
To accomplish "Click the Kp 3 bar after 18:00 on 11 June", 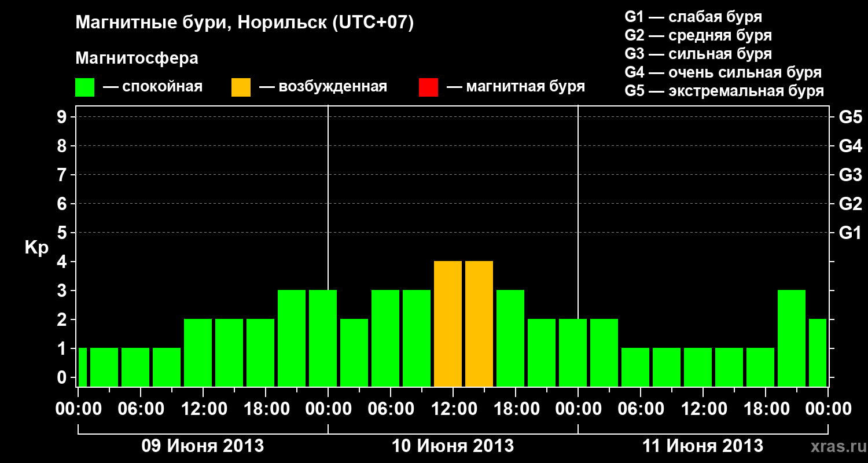I will tap(792, 338).
